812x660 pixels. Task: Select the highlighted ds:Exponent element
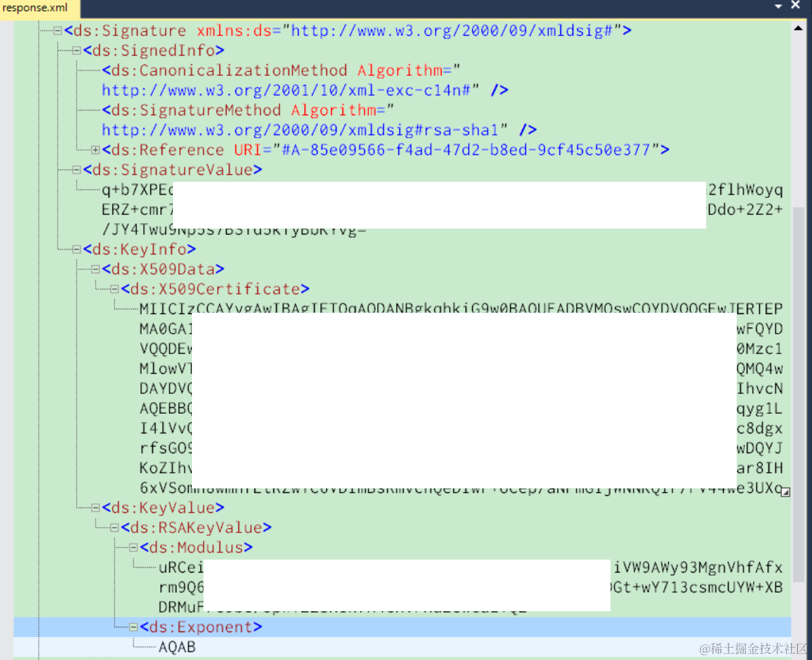pyautogui.click(x=201, y=627)
